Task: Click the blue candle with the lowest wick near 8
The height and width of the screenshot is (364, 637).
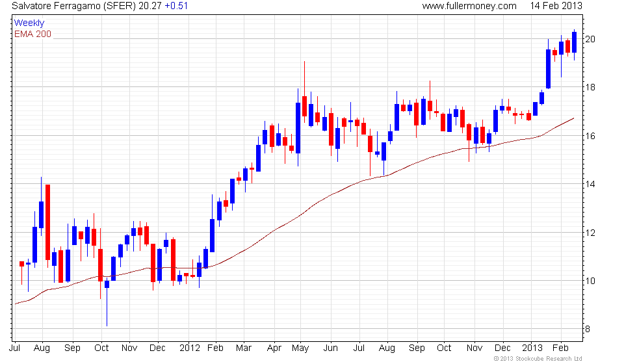Action: point(107,303)
